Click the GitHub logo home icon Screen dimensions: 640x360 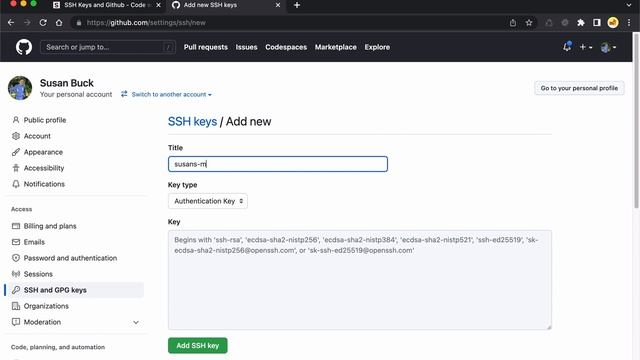pyautogui.click(x=24, y=47)
